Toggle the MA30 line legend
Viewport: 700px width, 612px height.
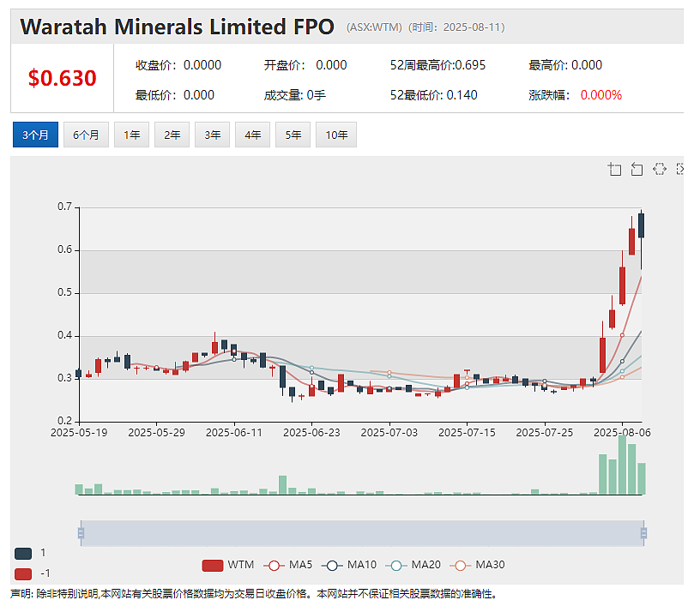[477, 565]
